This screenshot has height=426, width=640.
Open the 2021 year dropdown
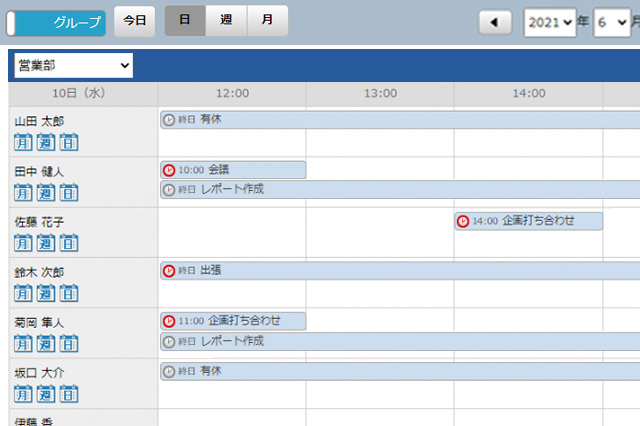click(549, 22)
